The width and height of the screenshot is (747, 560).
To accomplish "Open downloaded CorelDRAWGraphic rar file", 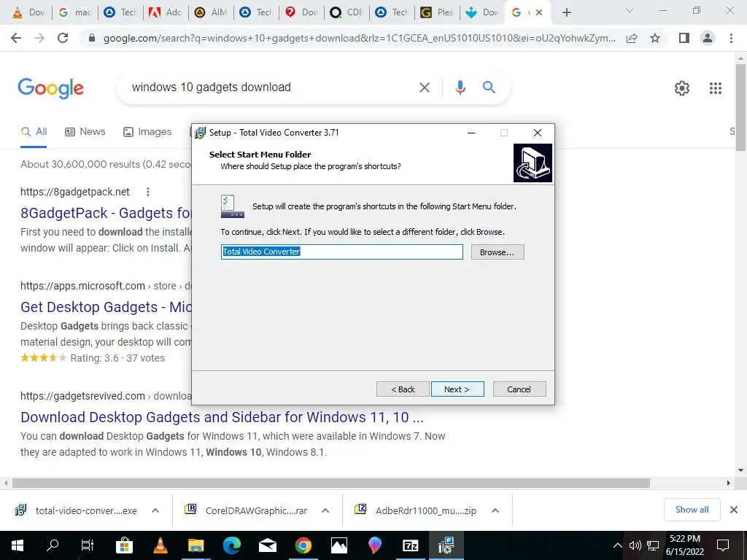I will click(247, 510).
